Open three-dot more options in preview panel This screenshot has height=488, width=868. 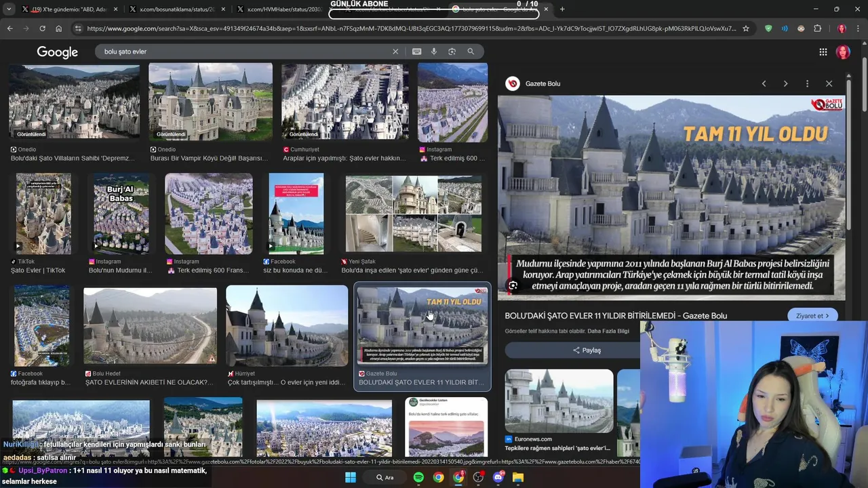coord(807,83)
